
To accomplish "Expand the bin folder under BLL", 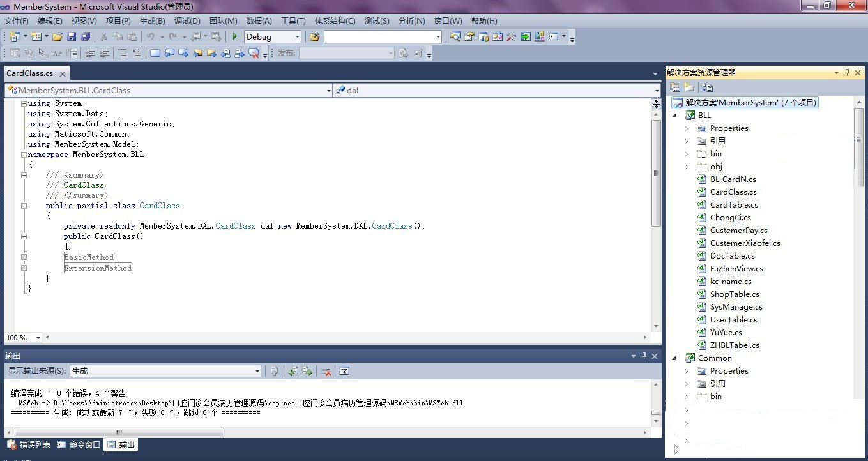I will tap(687, 154).
